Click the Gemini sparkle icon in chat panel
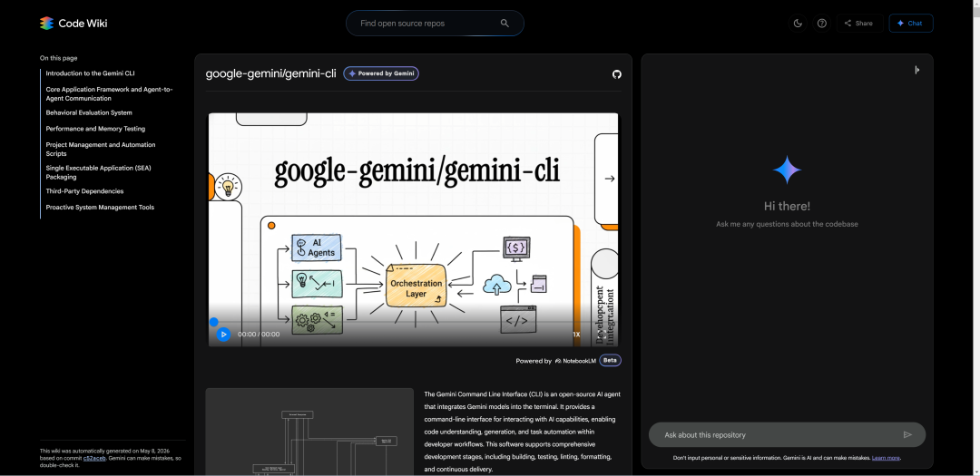This screenshot has height=476, width=980. 787,170
